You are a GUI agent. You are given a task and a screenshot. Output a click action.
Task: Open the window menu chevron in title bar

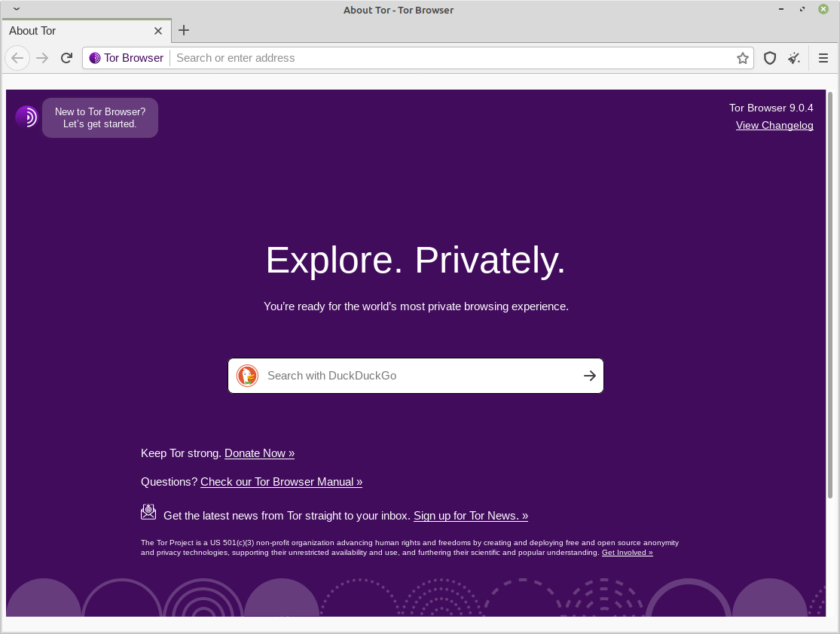17,9
